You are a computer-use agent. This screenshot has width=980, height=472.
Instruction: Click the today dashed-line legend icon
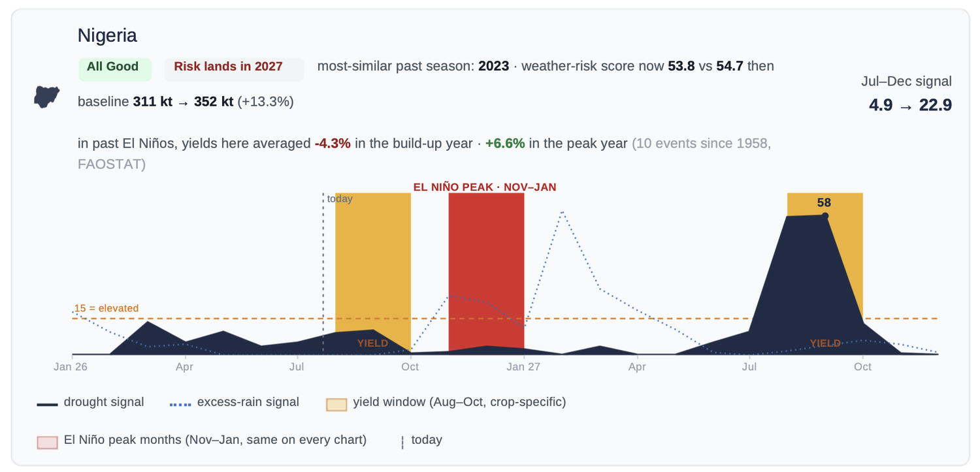tap(402, 443)
